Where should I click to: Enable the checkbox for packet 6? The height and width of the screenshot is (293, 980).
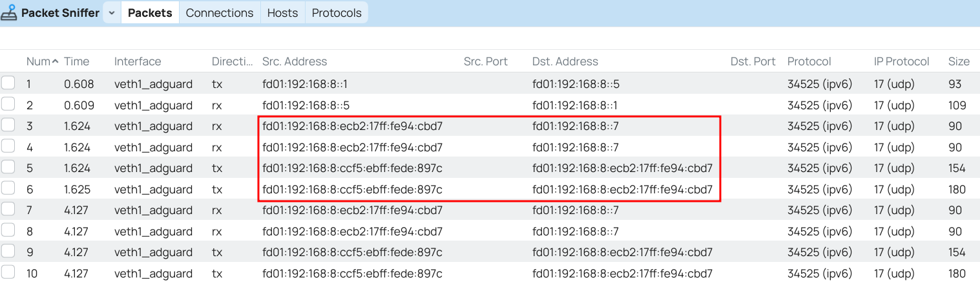(x=8, y=189)
